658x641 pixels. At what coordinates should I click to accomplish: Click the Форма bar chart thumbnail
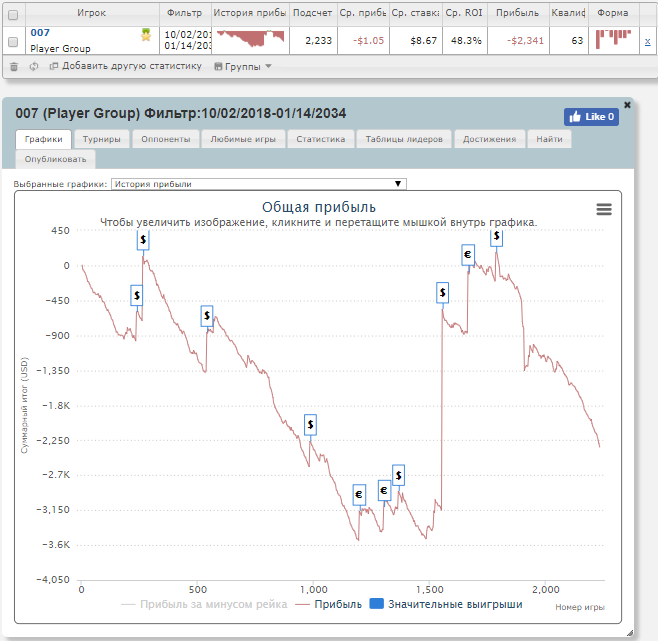click(613, 39)
